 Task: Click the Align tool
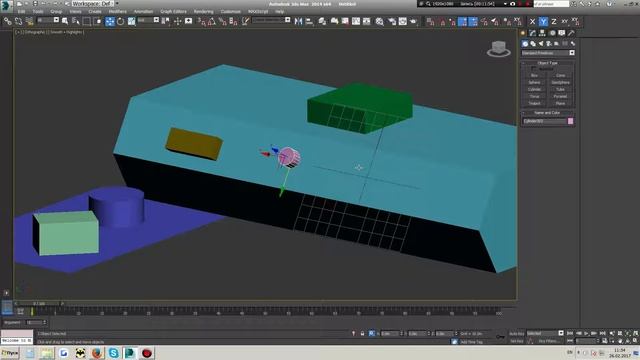click(309, 21)
